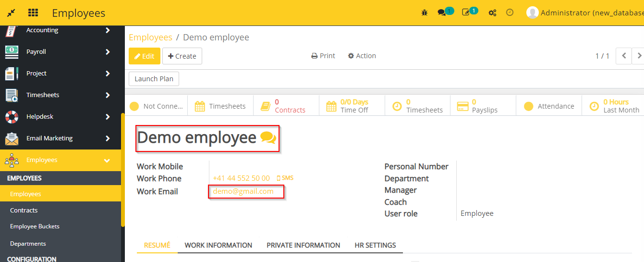Select Contracts in the sidebar

click(61, 211)
